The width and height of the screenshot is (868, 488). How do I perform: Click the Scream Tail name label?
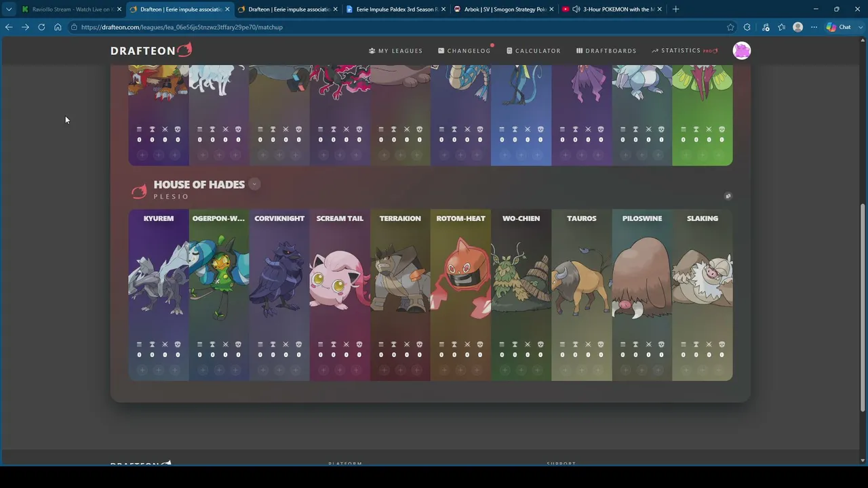point(340,218)
